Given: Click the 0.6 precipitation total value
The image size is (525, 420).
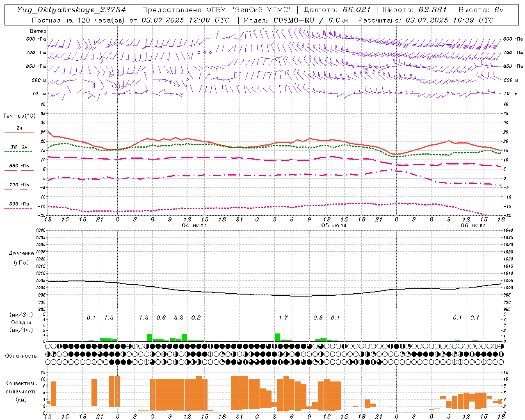Looking at the screenshot, I should [161, 318].
